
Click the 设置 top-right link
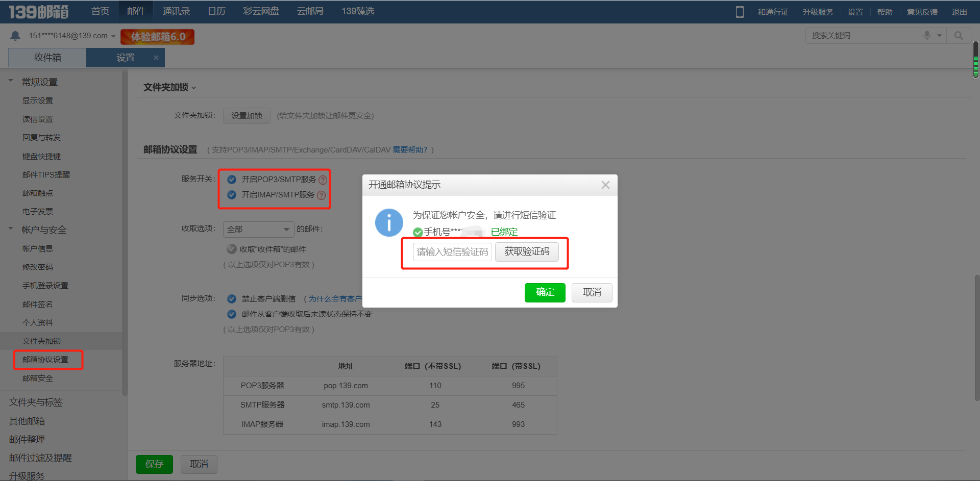point(855,12)
